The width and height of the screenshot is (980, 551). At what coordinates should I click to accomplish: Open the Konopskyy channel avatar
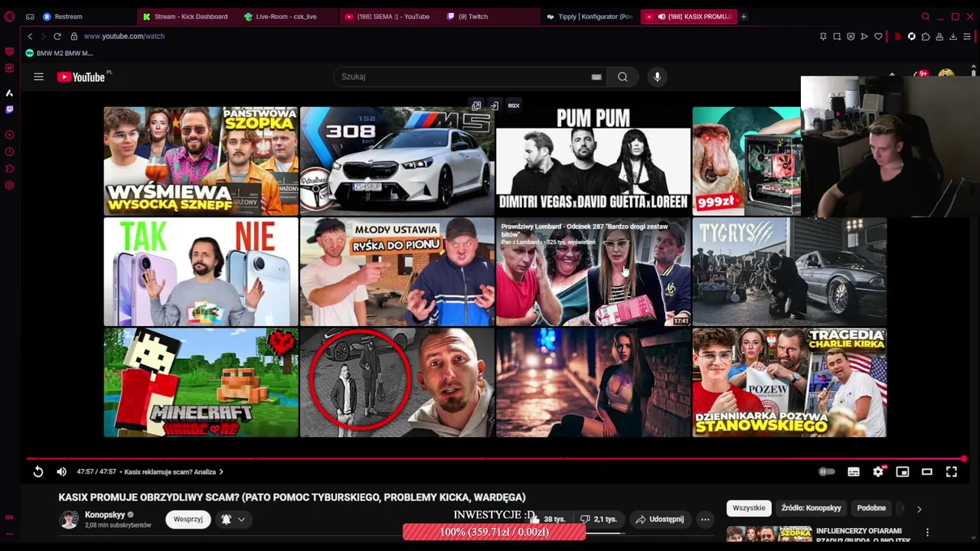coord(70,520)
